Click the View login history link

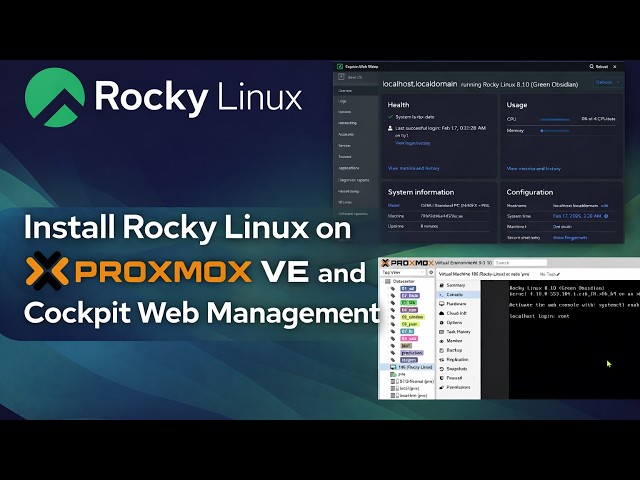click(412, 143)
